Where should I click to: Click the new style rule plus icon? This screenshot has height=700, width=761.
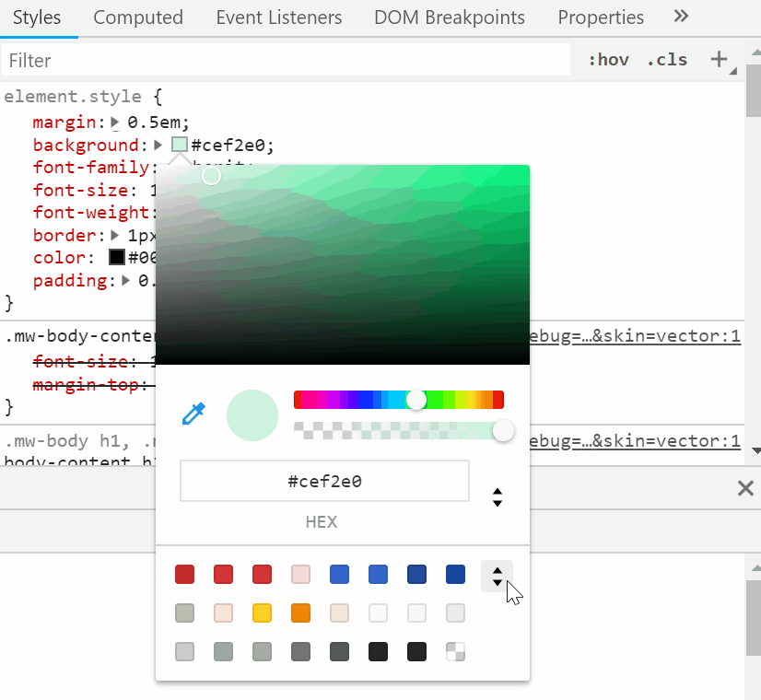pyautogui.click(x=720, y=60)
